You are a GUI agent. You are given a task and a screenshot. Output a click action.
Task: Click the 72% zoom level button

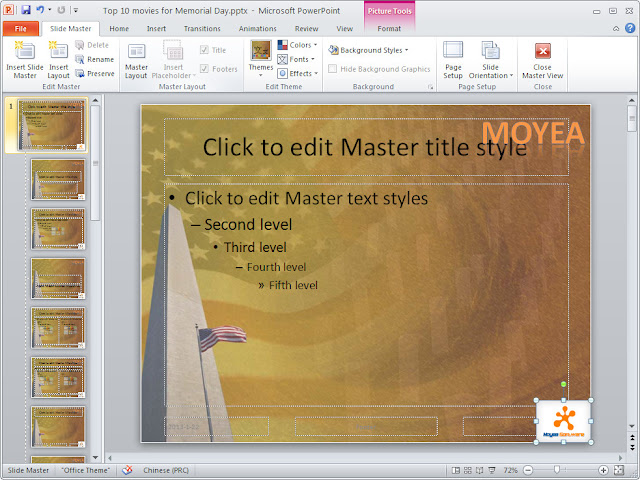[x=511, y=470]
